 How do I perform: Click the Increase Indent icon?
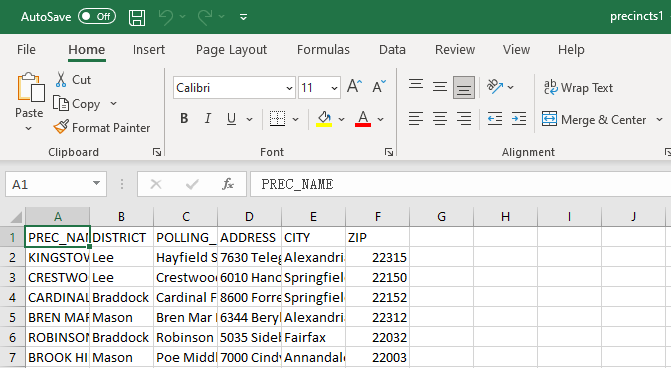point(519,119)
